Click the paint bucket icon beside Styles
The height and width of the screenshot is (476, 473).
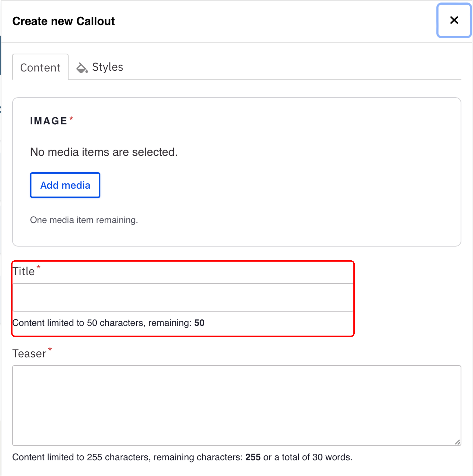(x=82, y=68)
